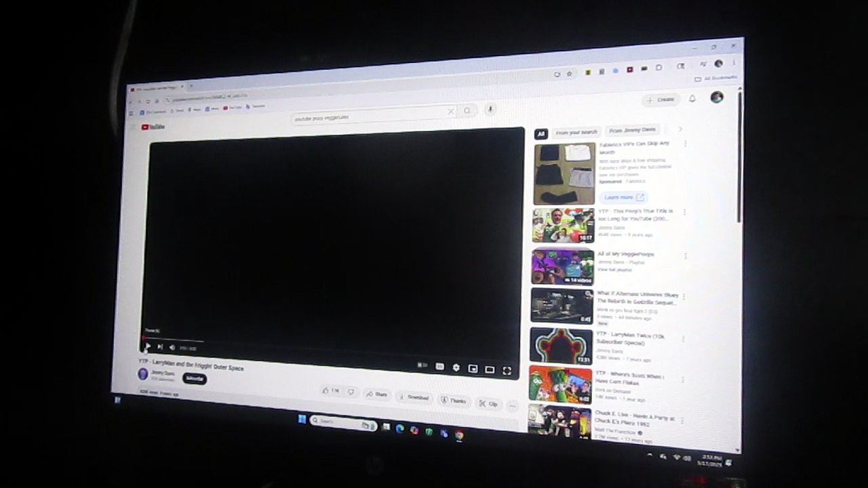
Task: Mute the video volume speaker icon
Action: (x=172, y=348)
